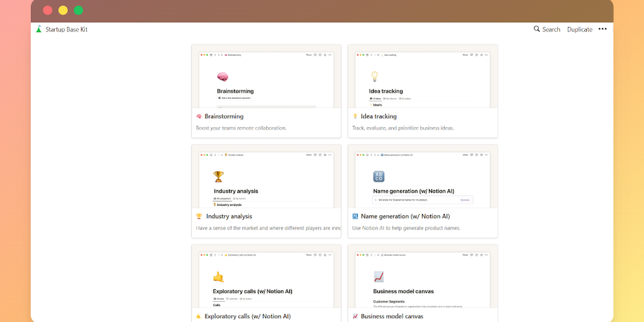644x322 pixels.
Task: Click small chart icon beside Business model canvas title
Action: click(x=355, y=316)
